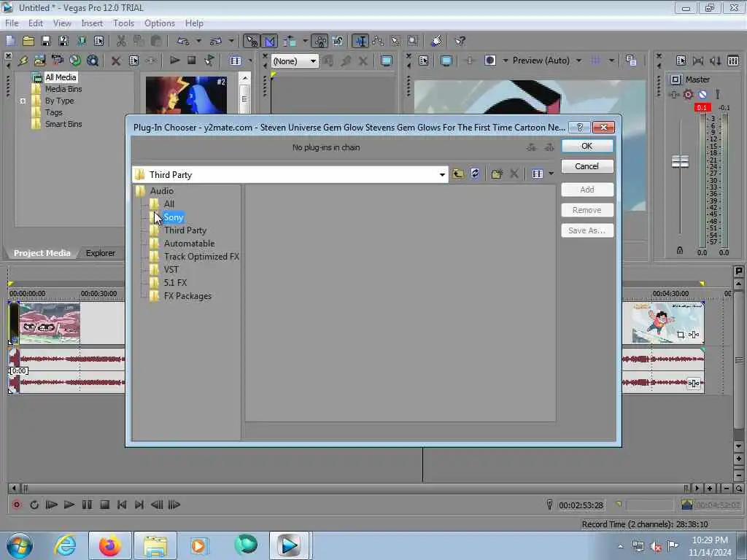747x560 pixels.
Task: Click the Save project floppy icon
Action: [x=46, y=42]
